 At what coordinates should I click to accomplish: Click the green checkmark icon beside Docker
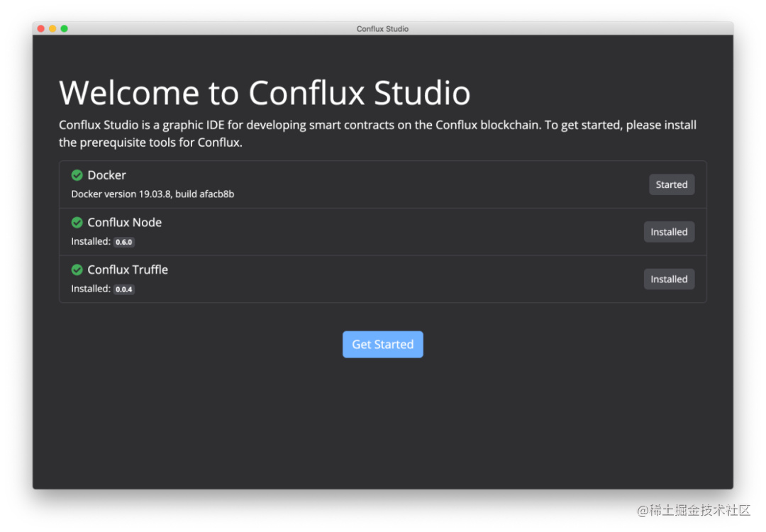tap(77, 174)
